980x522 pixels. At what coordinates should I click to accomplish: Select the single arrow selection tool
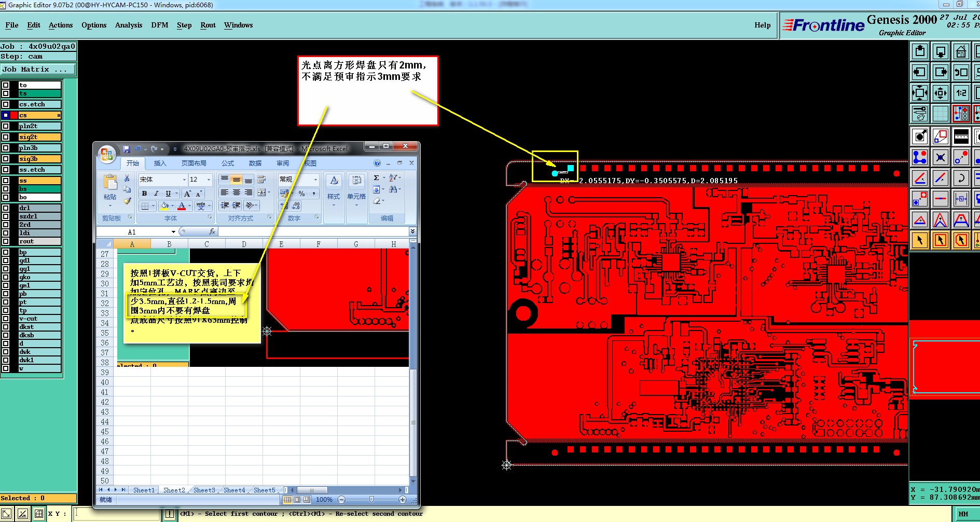coord(920,240)
